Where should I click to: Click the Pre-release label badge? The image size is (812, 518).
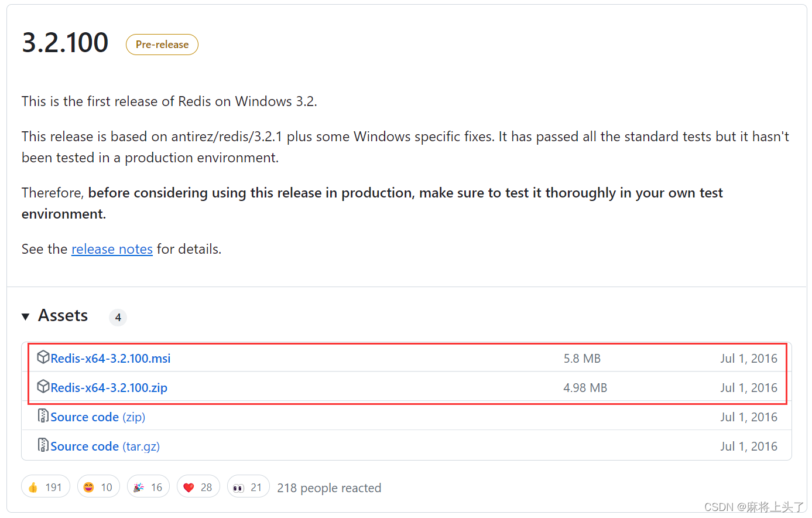point(162,45)
